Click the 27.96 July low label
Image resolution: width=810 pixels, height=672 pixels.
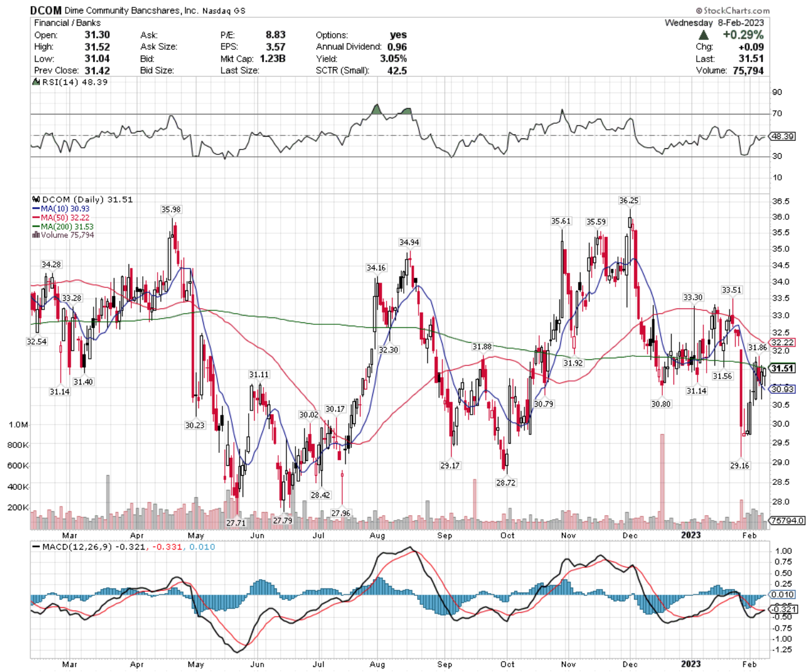(340, 513)
